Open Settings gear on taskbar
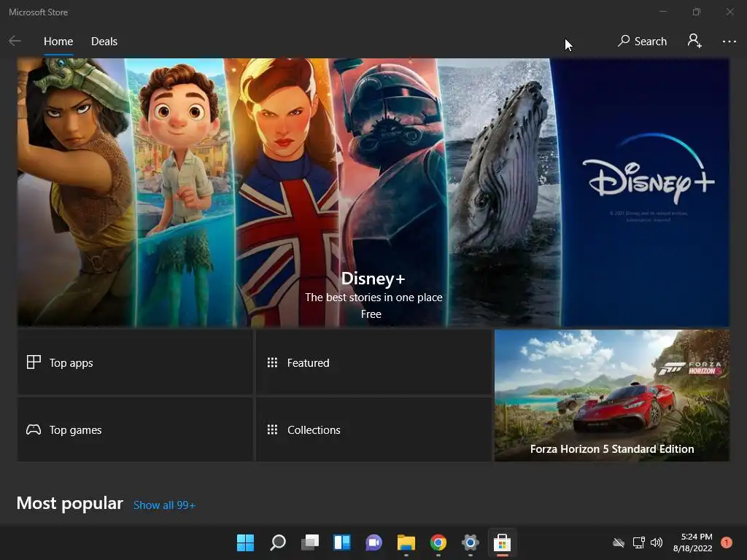Image resolution: width=747 pixels, height=560 pixels. click(x=471, y=542)
